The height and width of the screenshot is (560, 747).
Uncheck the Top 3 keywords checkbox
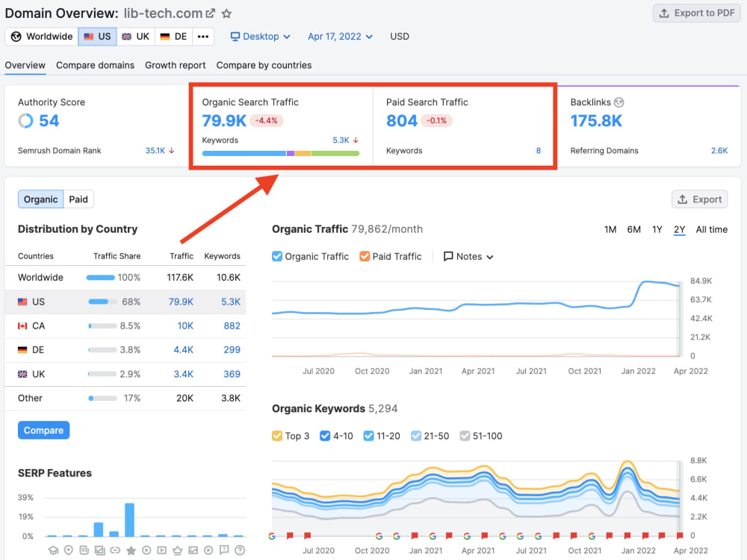(277, 436)
